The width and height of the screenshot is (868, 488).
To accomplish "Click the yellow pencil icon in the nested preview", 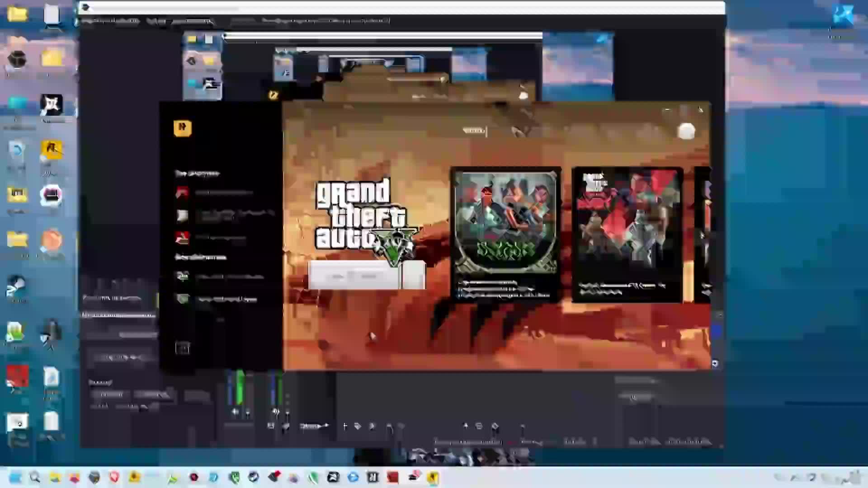I will [x=273, y=95].
